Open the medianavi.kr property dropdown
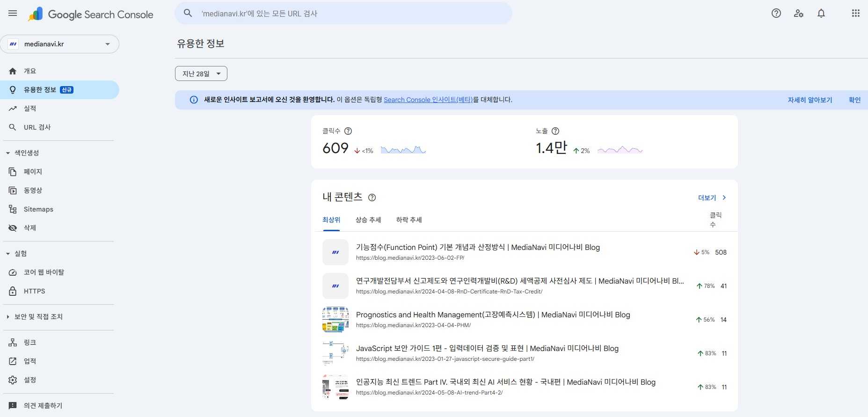Image resolution: width=868 pixels, height=417 pixels. (59, 44)
